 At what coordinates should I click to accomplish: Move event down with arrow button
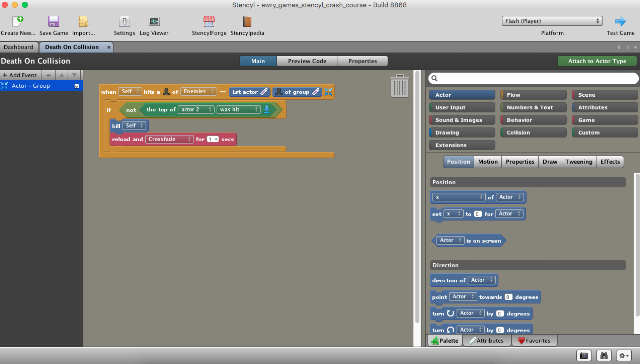click(74, 75)
